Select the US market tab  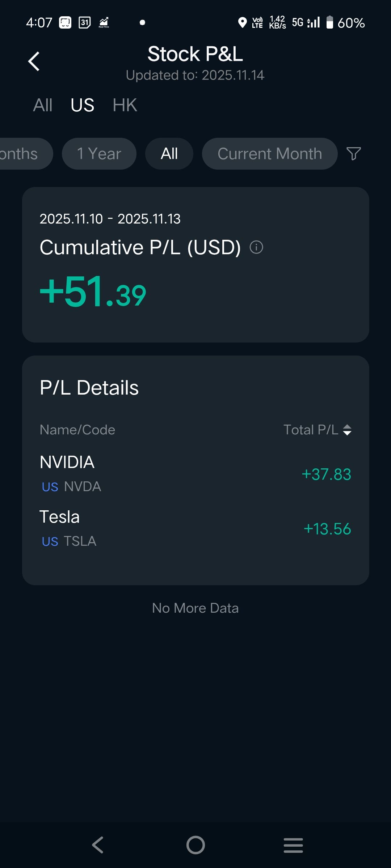[83, 105]
